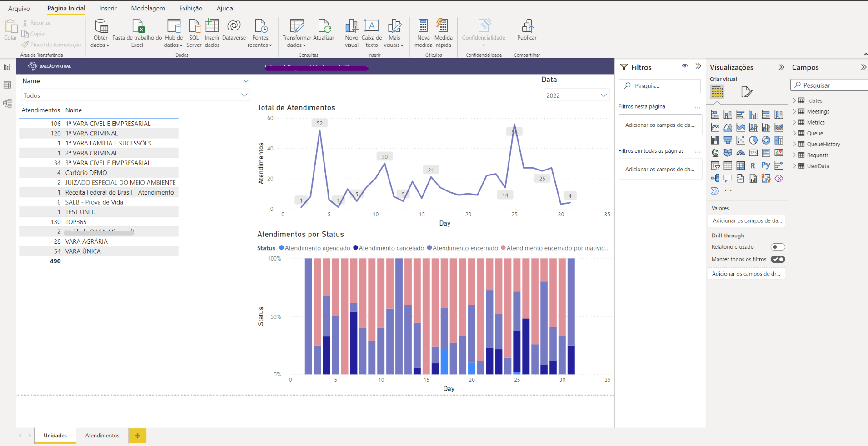Open the Exibição ribbon tab
The image size is (868, 446).
pyautogui.click(x=191, y=8)
